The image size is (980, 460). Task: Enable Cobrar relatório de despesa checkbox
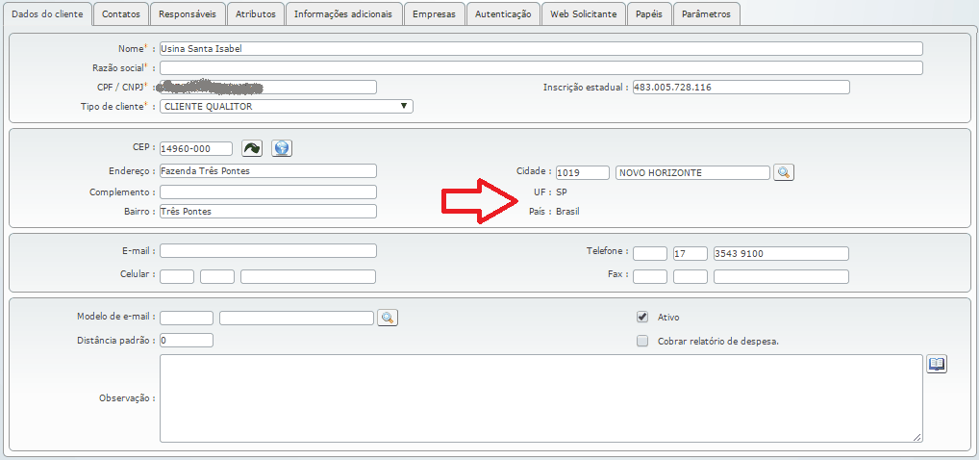coord(642,341)
